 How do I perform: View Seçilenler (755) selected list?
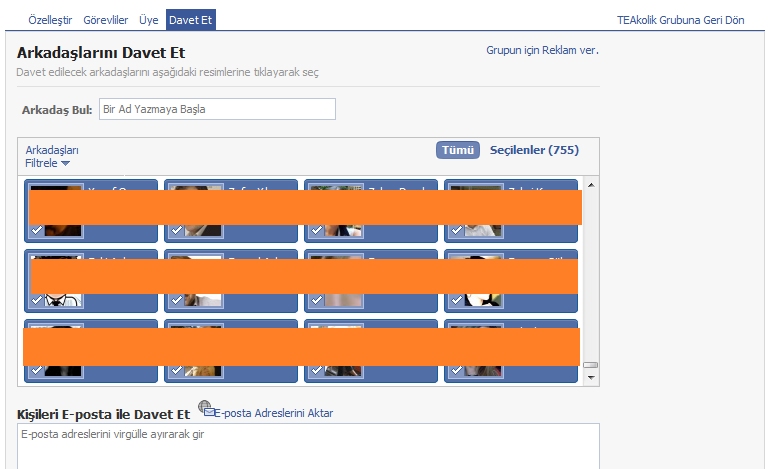[534, 150]
